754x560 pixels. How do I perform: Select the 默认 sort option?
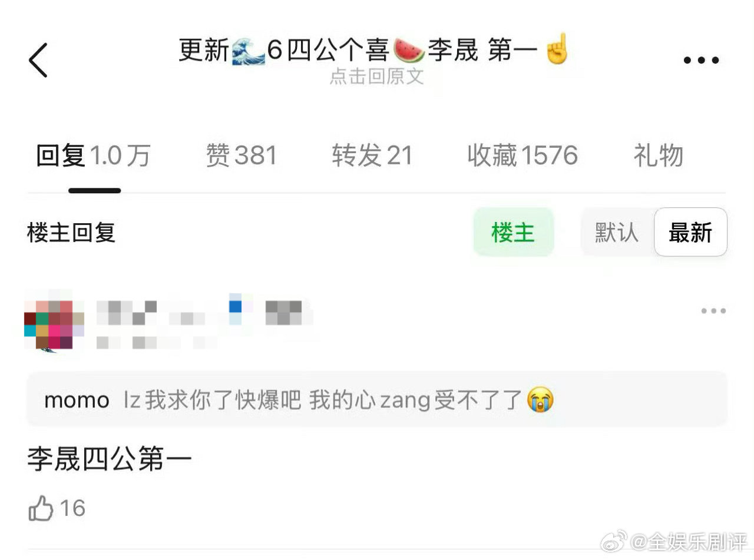(617, 232)
